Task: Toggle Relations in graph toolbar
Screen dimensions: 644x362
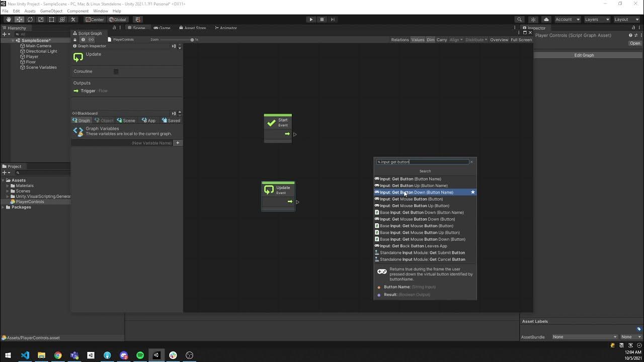Action: tap(400, 40)
